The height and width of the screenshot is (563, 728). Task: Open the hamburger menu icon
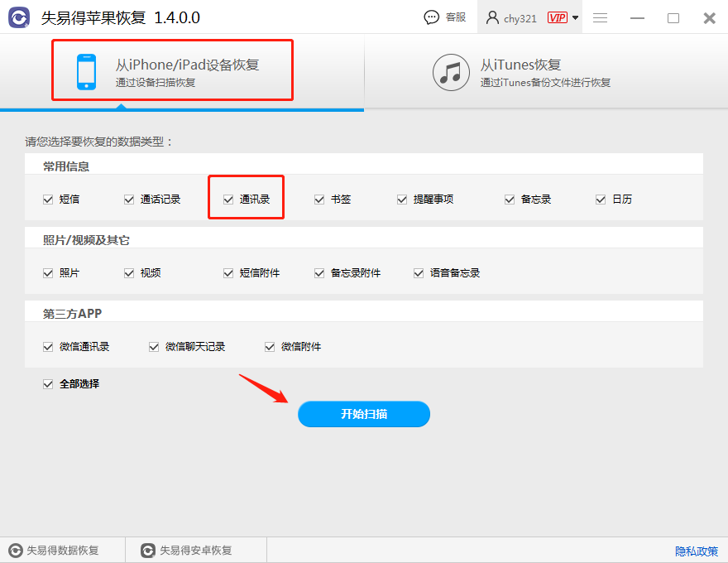click(x=600, y=17)
